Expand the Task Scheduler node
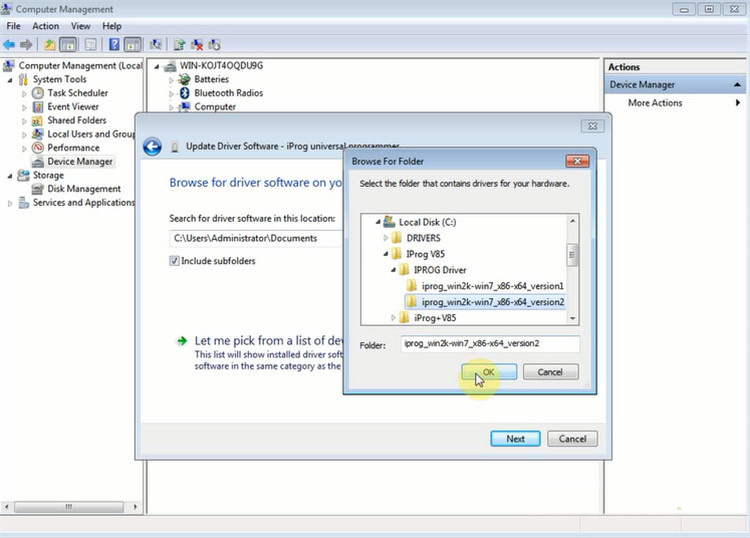 pos(24,94)
